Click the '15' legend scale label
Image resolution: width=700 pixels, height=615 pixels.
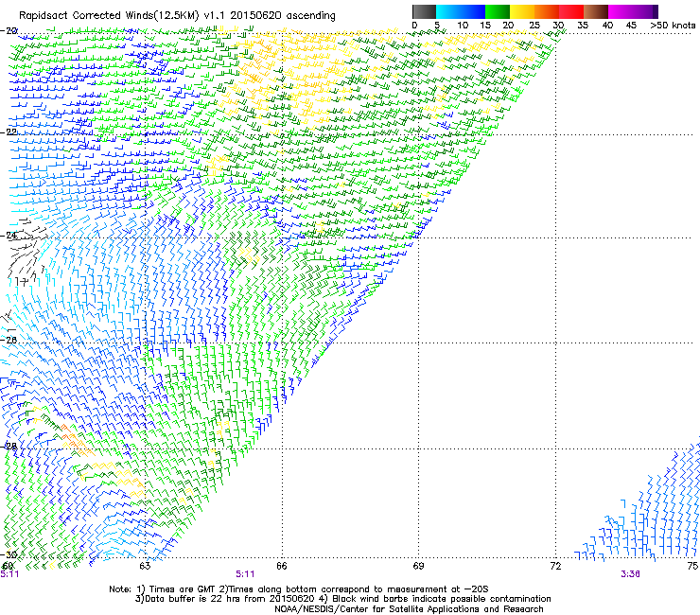click(x=485, y=26)
